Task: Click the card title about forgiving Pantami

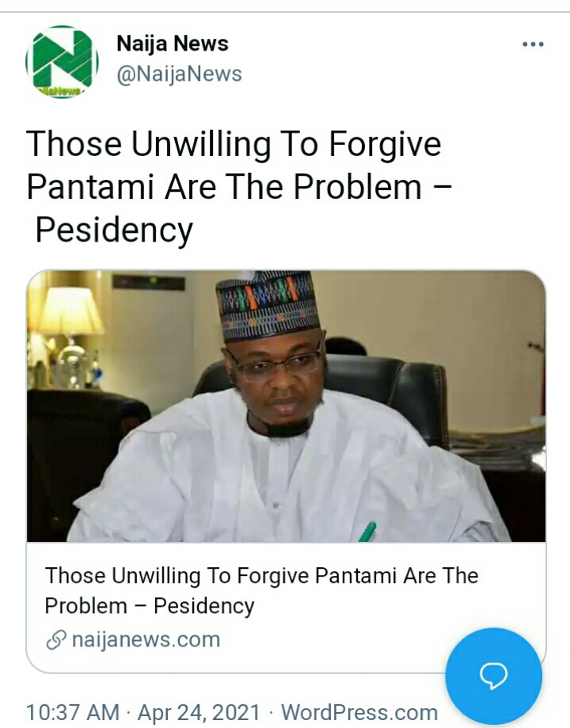Action: pos(261,591)
